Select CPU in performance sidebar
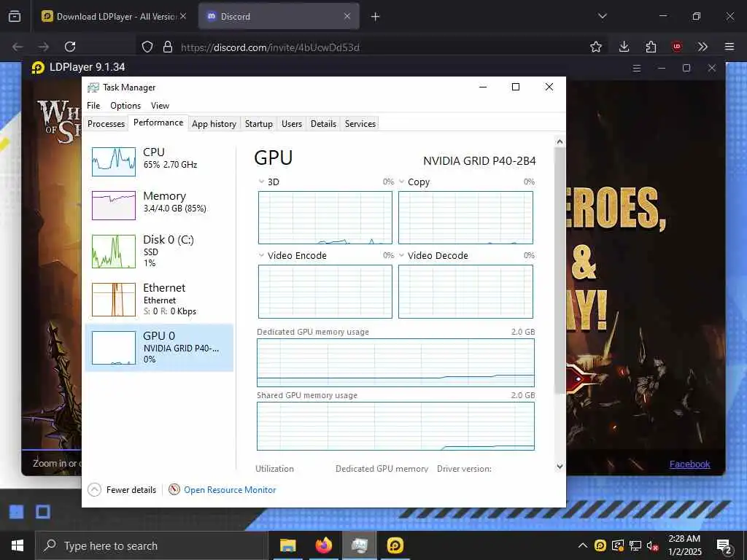This screenshot has width=747, height=560. 159,161
